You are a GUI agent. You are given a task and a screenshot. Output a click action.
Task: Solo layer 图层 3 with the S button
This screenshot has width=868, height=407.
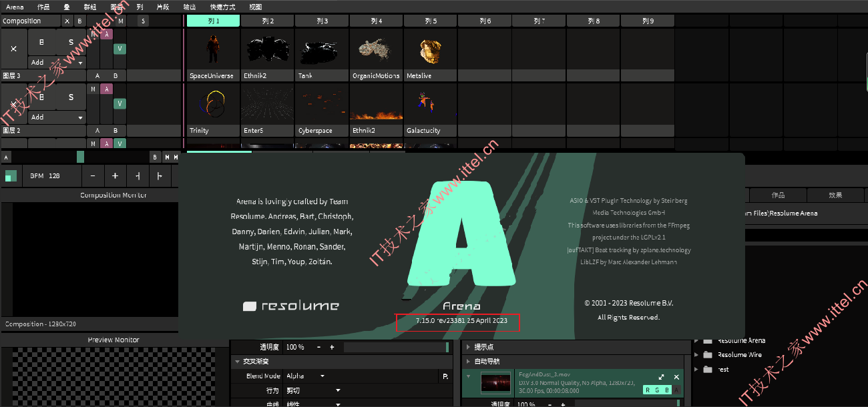(71, 42)
